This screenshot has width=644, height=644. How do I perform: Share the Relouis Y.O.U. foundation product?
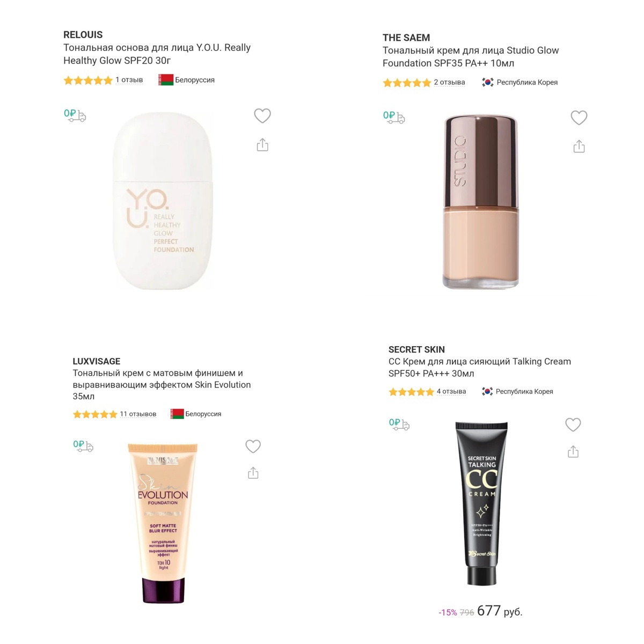262,145
